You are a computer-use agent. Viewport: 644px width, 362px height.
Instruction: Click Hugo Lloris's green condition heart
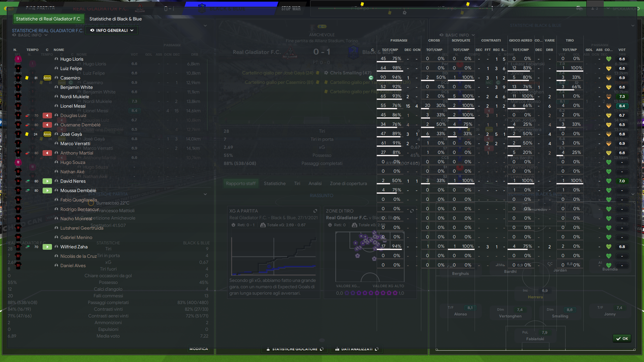[608, 59]
